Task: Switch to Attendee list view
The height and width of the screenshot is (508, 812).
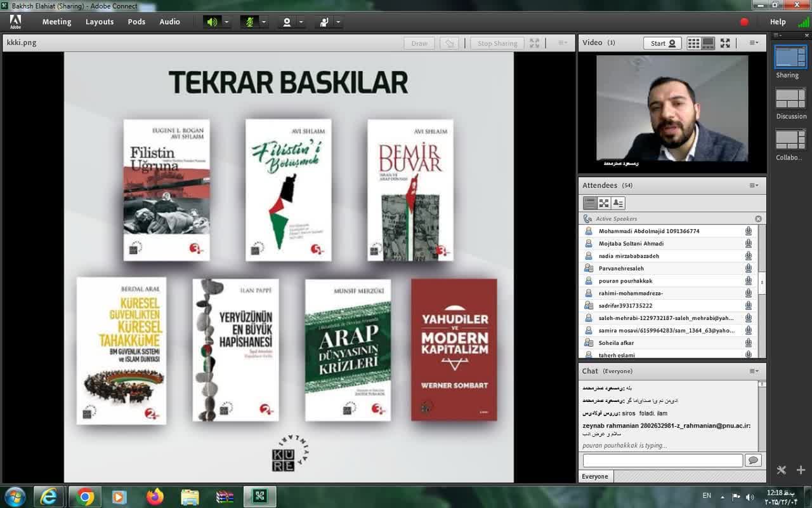Action: (590, 203)
